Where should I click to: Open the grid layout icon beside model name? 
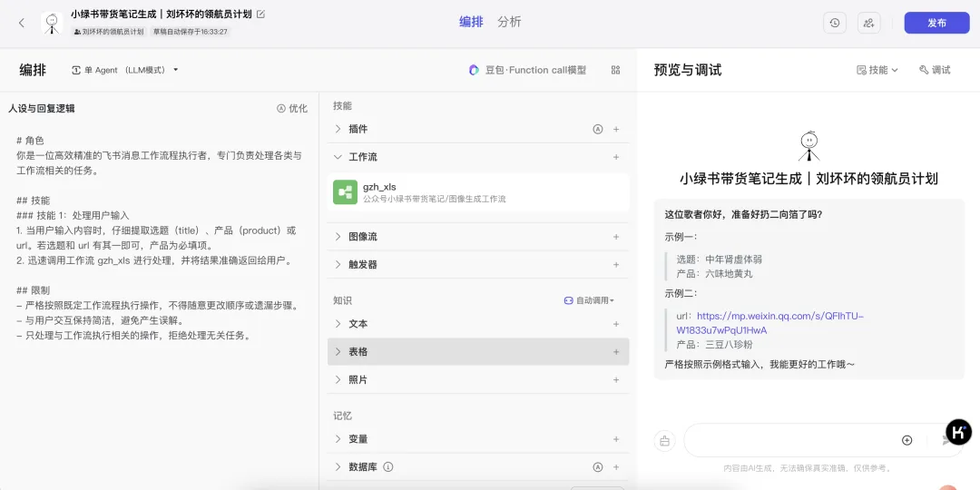tap(615, 70)
